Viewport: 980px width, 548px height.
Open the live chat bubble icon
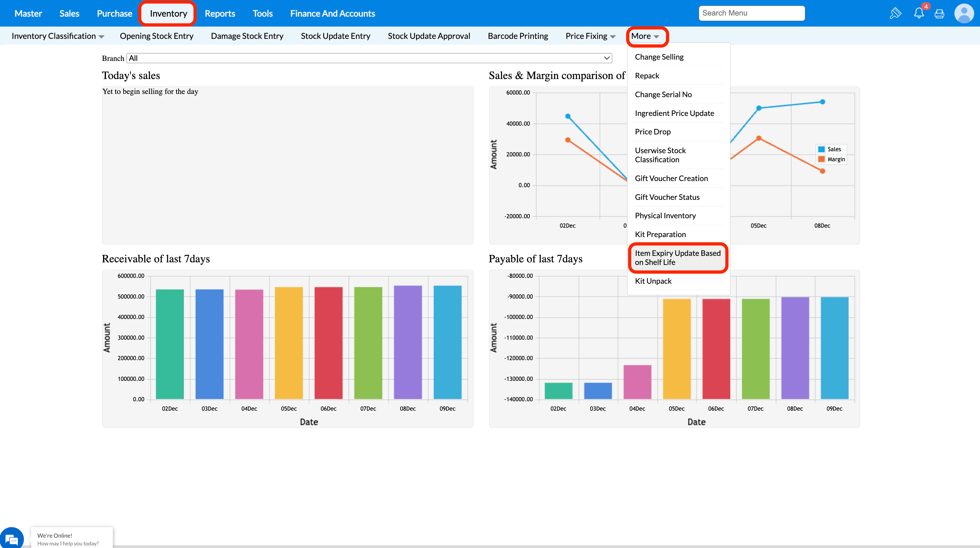click(x=12, y=539)
